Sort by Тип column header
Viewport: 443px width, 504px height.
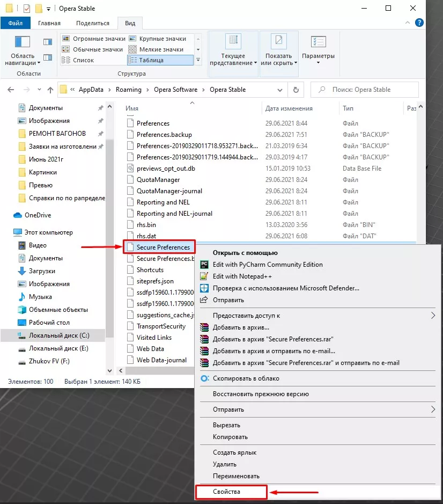348,108
